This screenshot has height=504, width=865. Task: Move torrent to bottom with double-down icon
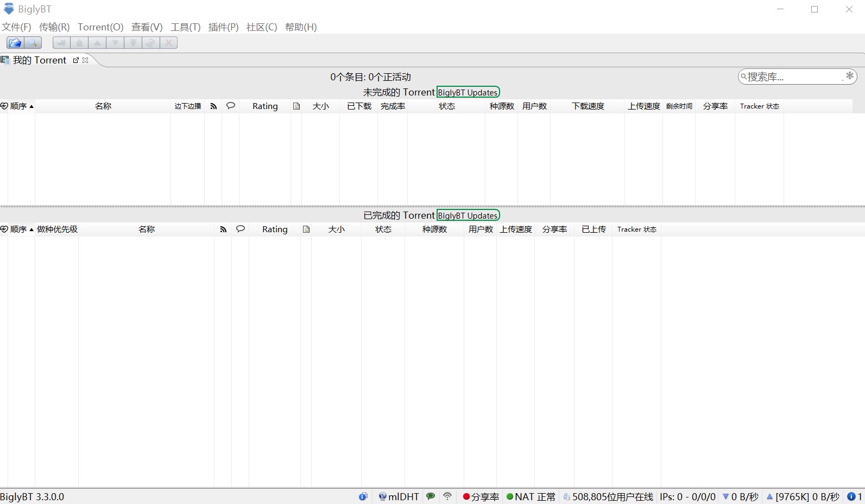(133, 43)
